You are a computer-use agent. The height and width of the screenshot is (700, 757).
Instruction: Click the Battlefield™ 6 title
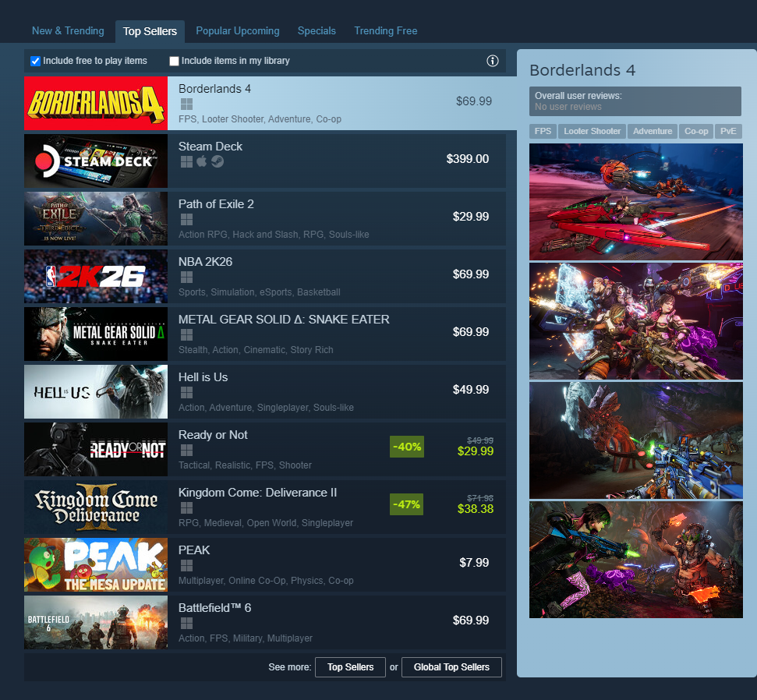point(215,608)
